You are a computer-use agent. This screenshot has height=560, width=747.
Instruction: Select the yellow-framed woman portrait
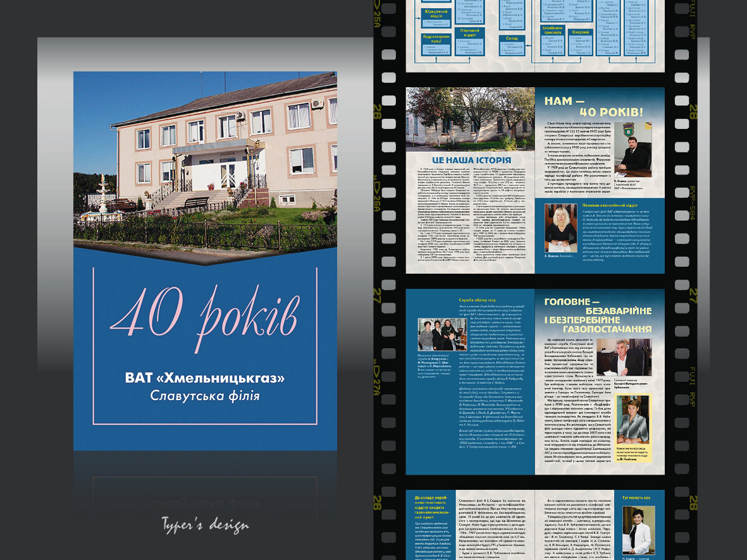633,420
